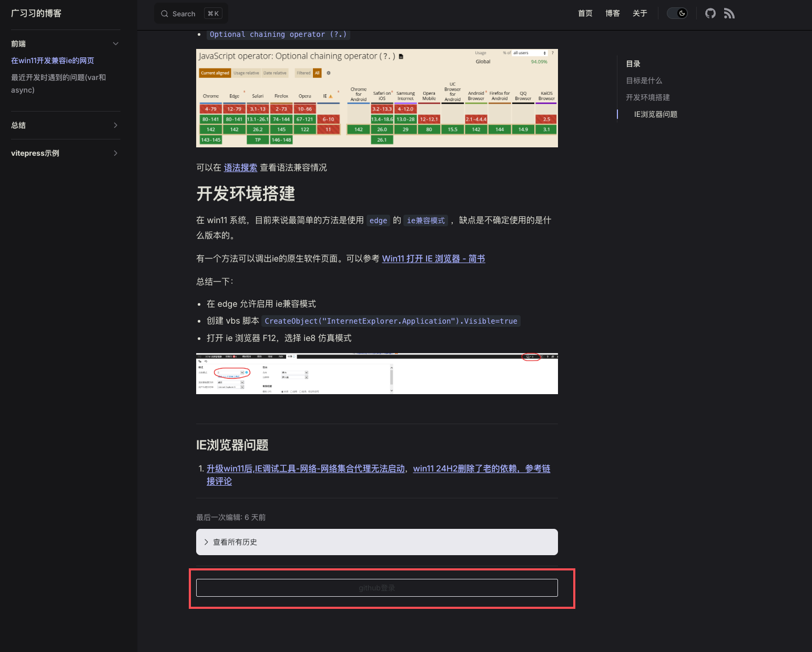
Task: Go to 首页 in top navigation
Action: 585,14
